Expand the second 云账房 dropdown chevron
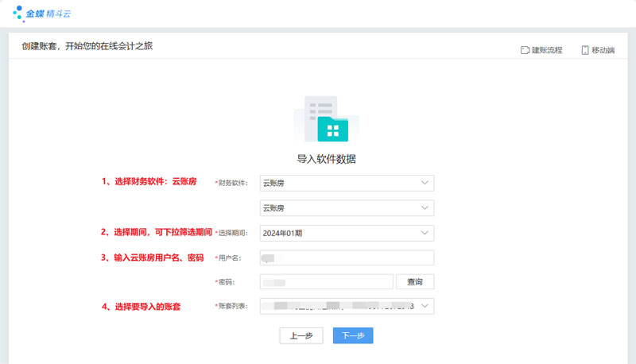 425,208
